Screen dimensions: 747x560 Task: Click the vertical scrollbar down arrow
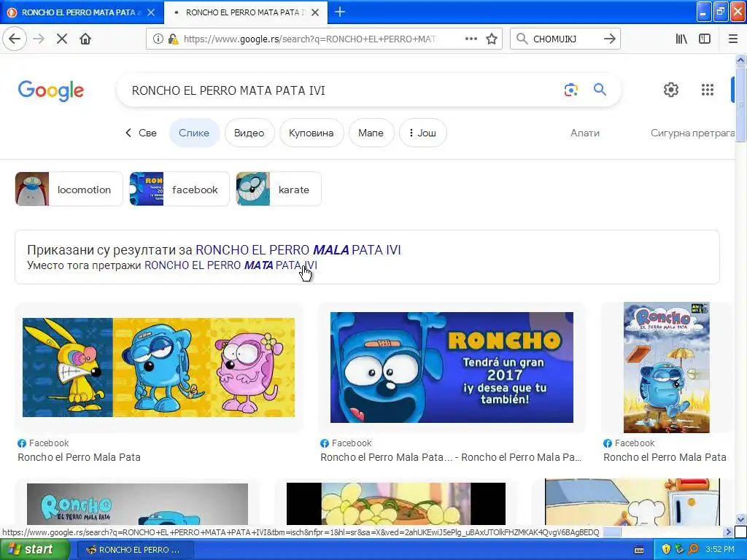(x=740, y=519)
